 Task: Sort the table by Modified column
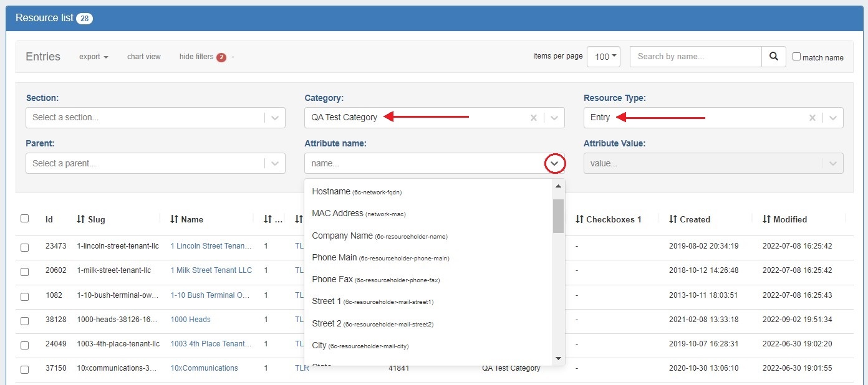point(784,219)
